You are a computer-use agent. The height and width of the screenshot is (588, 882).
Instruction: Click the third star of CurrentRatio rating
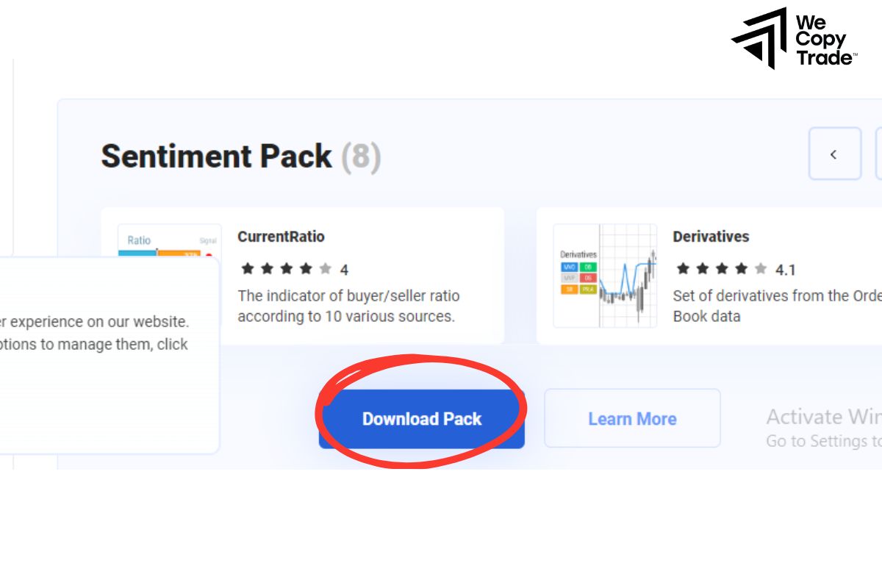pyautogui.click(x=286, y=269)
